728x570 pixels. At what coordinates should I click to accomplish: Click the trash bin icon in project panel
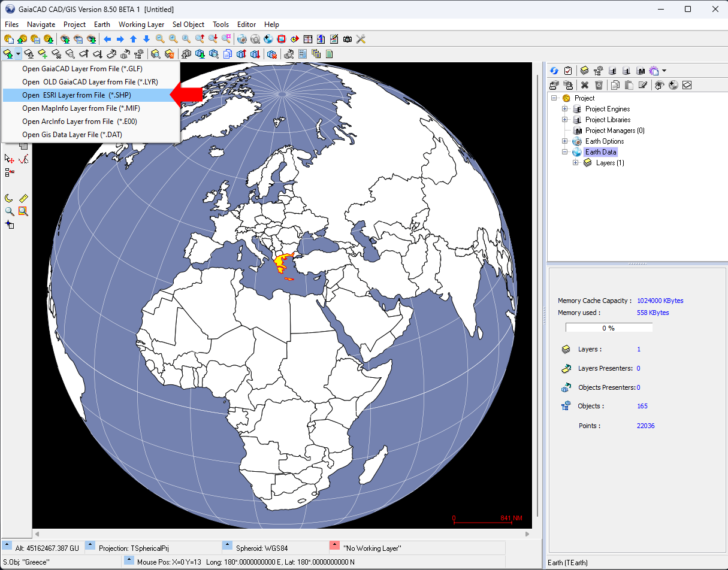coord(598,85)
